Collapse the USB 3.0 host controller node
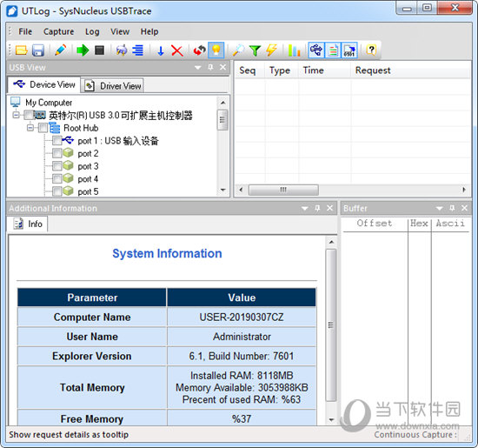 pos(17,115)
